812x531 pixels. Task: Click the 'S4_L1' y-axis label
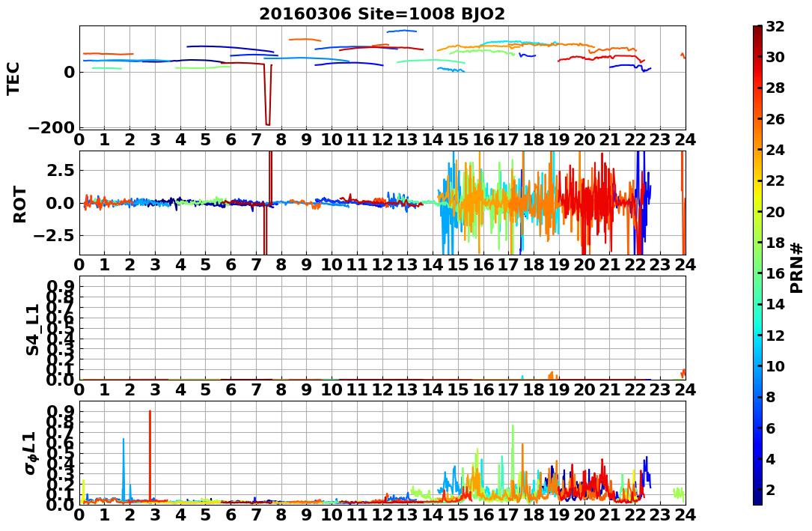[x=33, y=330]
